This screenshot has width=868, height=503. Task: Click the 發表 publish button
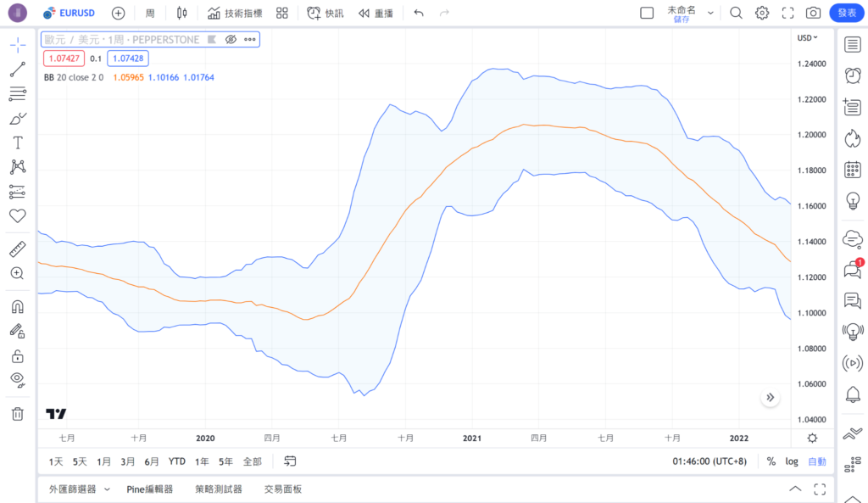845,13
